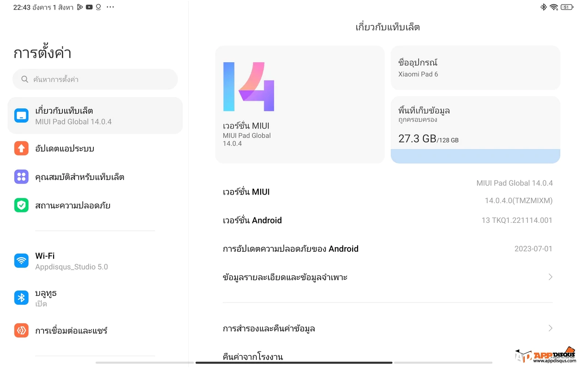
Task: Open the connection and sharing icon
Action: pyautogui.click(x=21, y=330)
